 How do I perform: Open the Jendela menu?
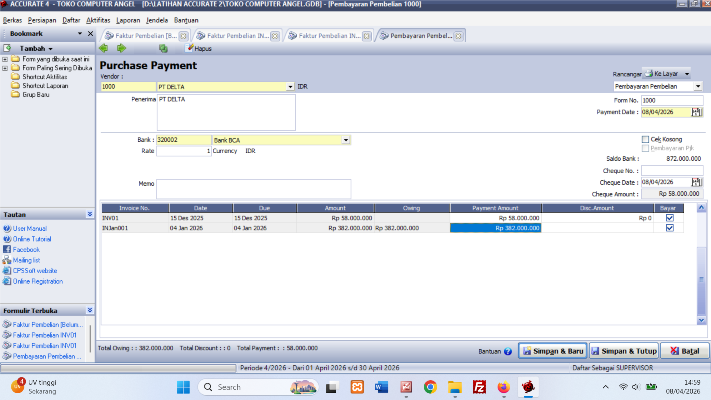157,20
